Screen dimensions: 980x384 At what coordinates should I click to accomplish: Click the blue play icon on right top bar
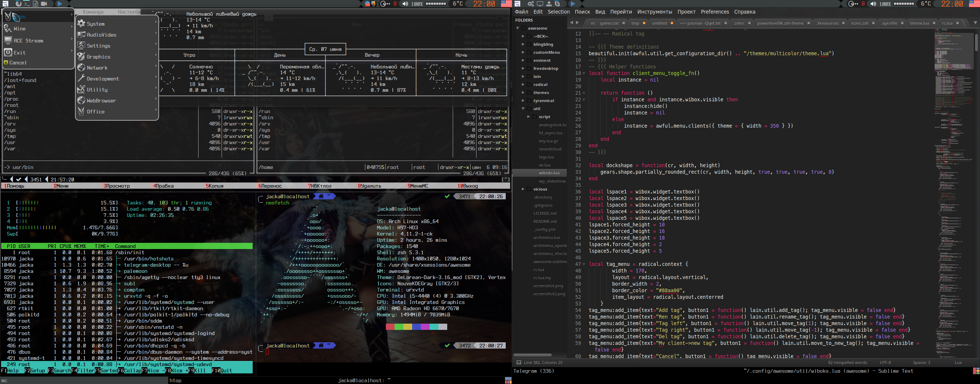573,4
